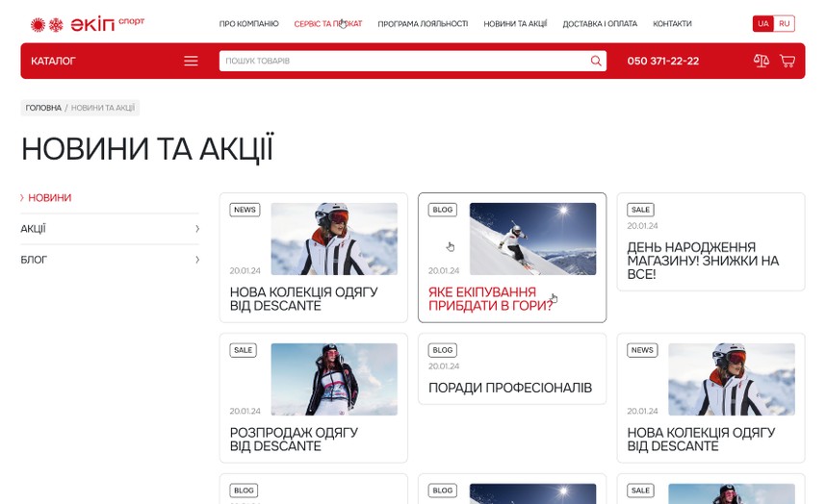Screen dimensions: 826x504
Task: Call phone number 050 371-22-22
Action: click(662, 61)
